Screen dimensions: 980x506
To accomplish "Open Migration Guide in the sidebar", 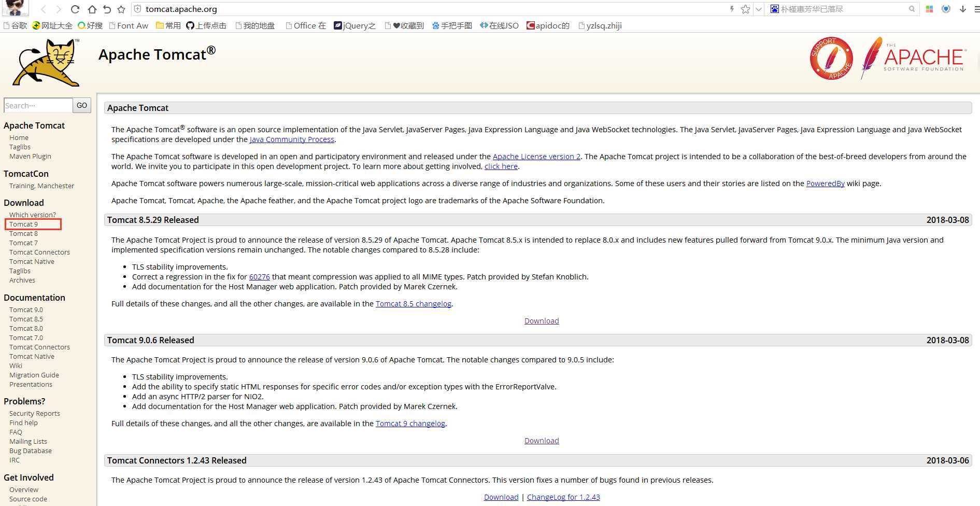I will coord(34,375).
